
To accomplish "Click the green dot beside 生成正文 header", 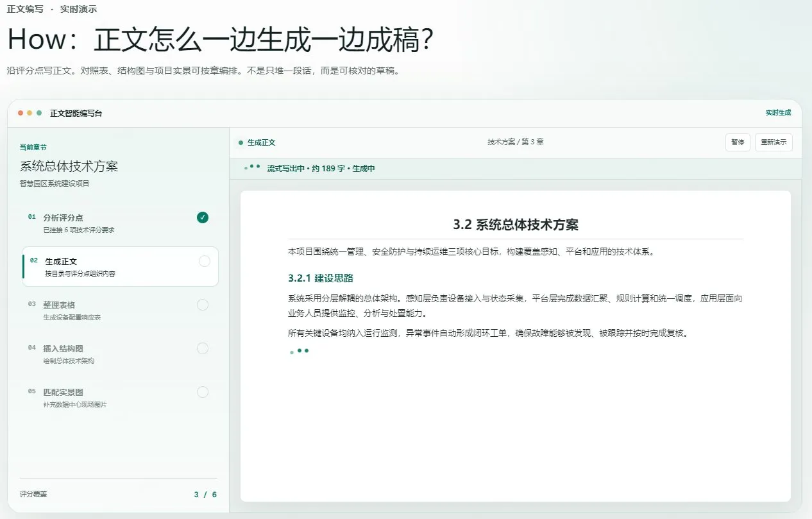I will click(x=241, y=142).
